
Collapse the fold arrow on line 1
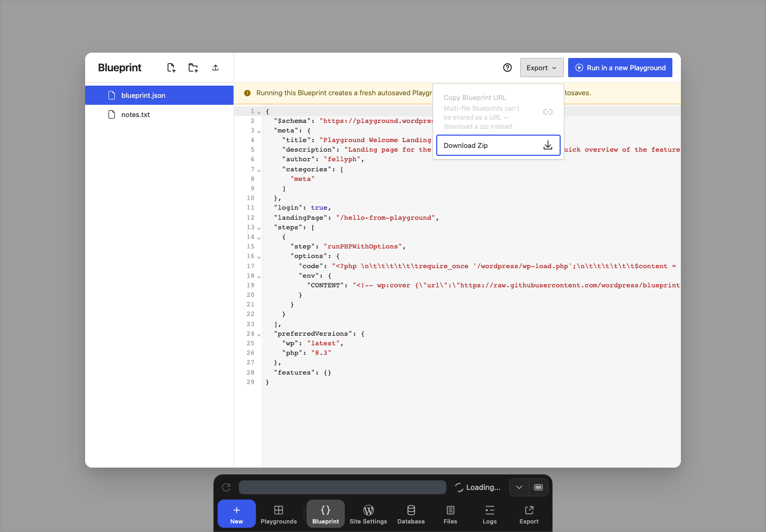pyautogui.click(x=259, y=112)
